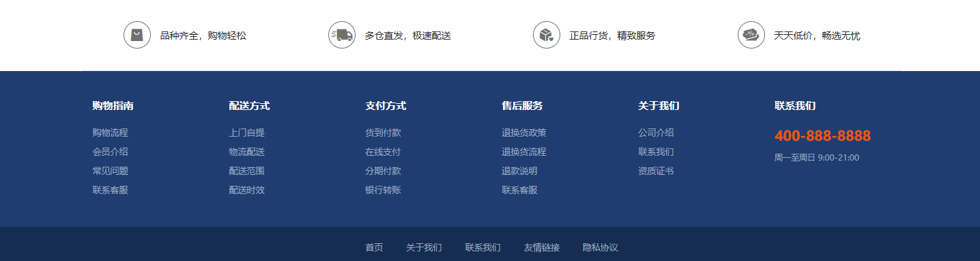Open the 会员介绍 link
980x261 pixels.
pos(111,152)
